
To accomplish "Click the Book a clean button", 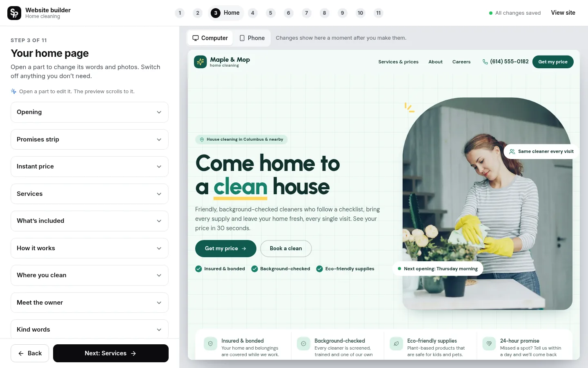I will 286,249.
